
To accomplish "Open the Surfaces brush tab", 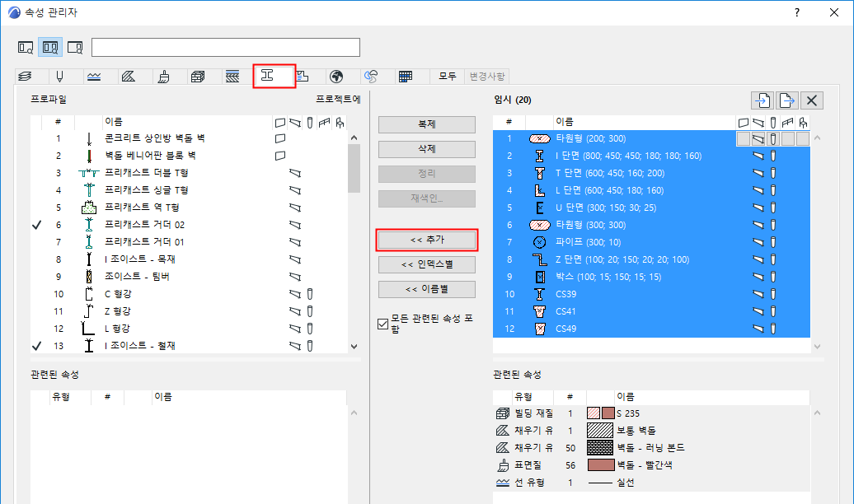I will (163, 77).
